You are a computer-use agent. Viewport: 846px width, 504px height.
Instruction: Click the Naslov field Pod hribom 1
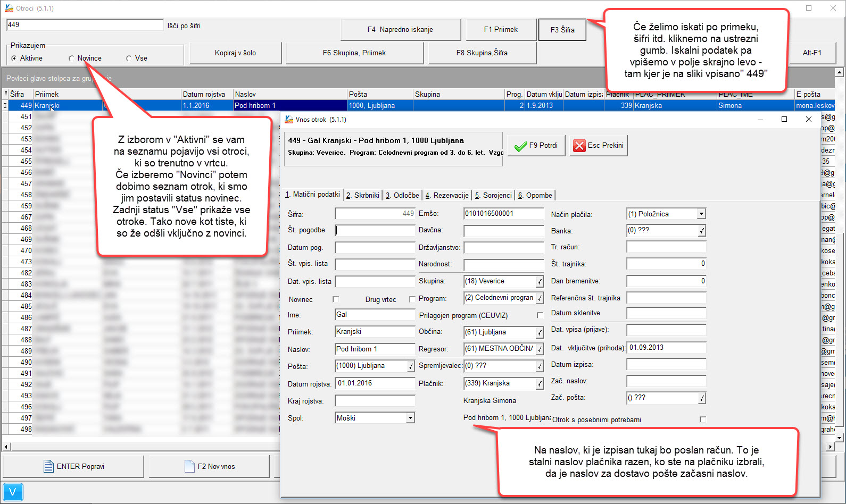(x=375, y=349)
